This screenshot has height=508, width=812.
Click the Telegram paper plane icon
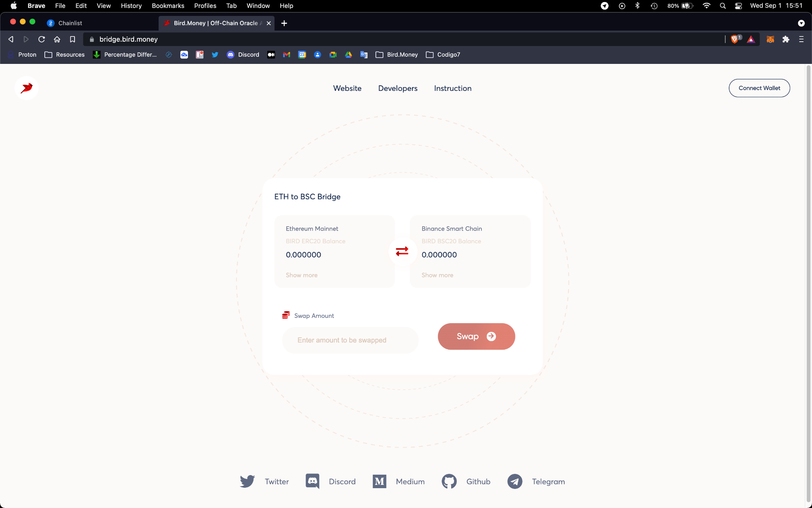point(515,481)
